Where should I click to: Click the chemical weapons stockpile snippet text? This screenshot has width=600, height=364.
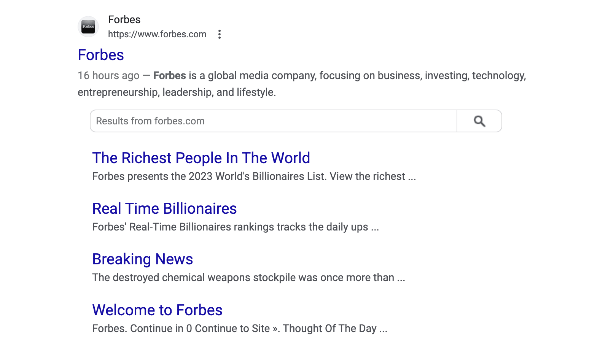coord(248,278)
